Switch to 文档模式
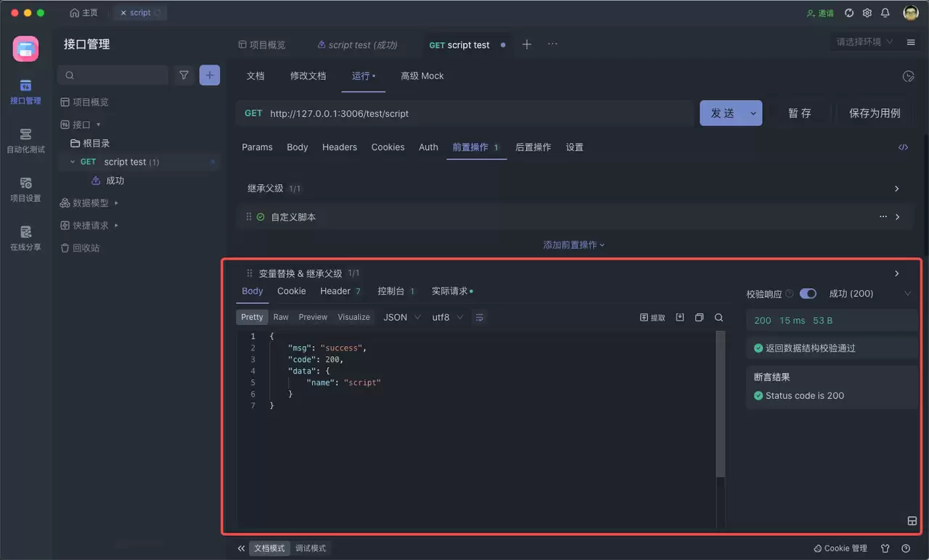Image resolution: width=929 pixels, height=560 pixels. pos(269,548)
